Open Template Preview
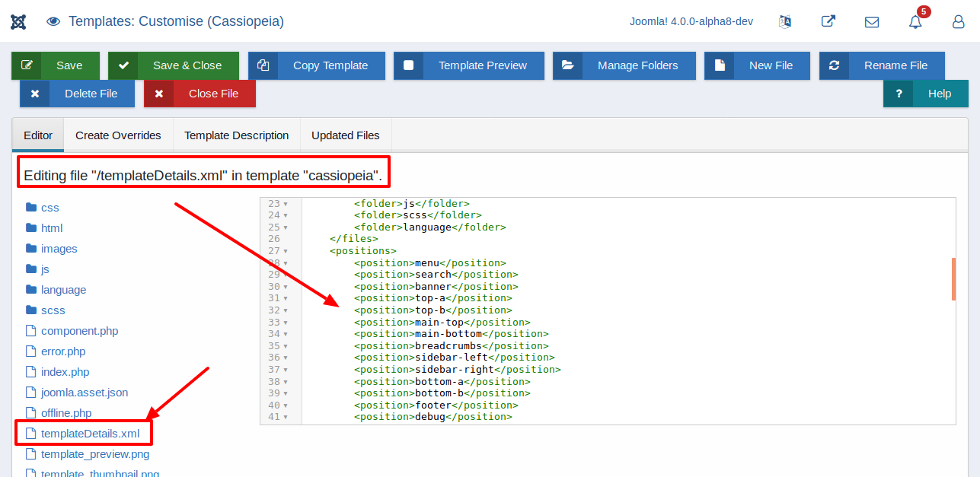 469,65
